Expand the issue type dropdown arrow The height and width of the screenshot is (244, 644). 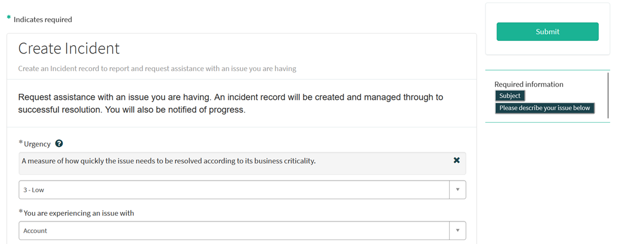click(457, 231)
